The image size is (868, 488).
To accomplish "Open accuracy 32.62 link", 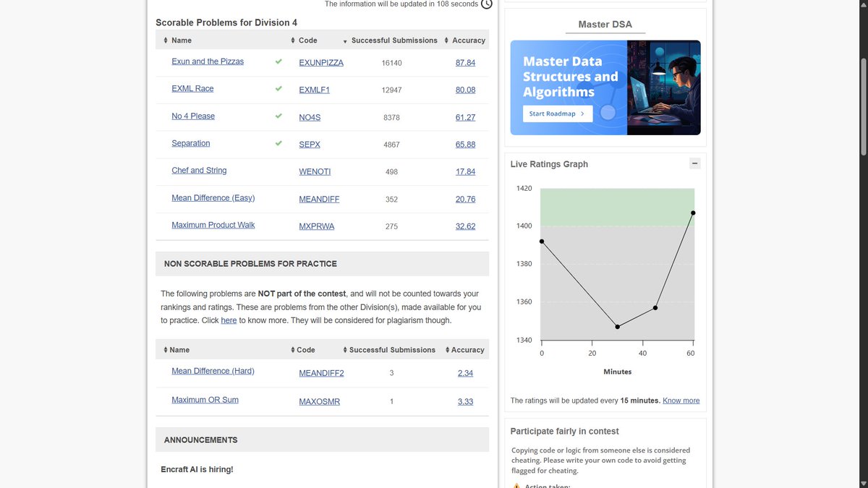I will coord(465,226).
